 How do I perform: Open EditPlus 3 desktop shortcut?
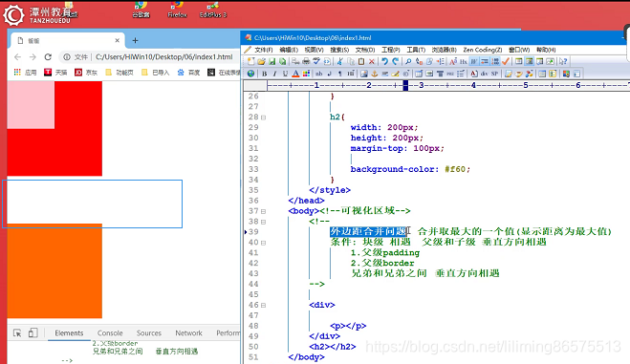pos(213,10)
